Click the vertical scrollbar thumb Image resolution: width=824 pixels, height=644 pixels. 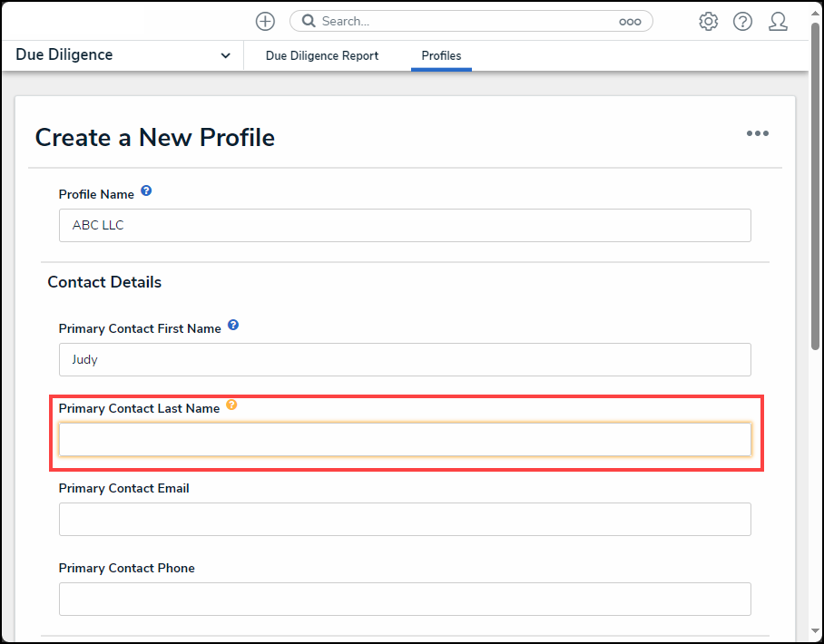(815, 187)
